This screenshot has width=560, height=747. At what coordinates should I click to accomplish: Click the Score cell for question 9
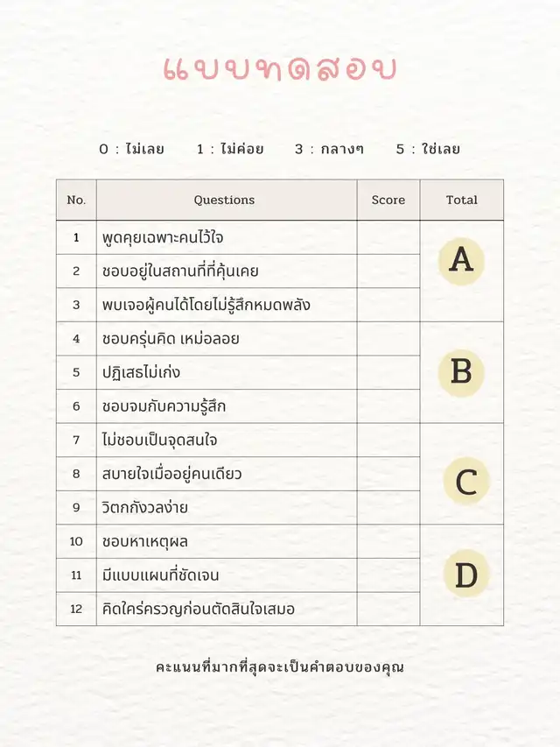click(388, 507)
